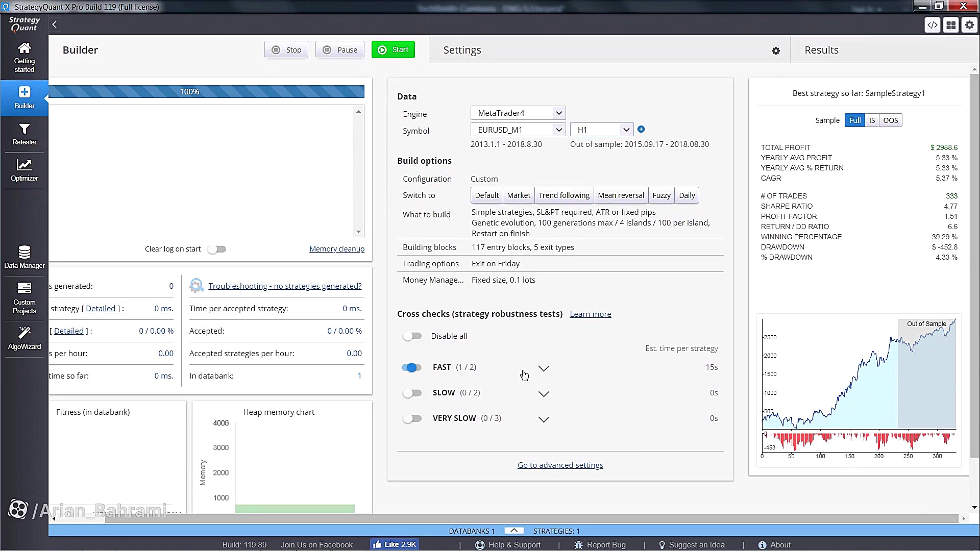
Task: Open Getting started from the sidebar
Action: coord(24,57)
